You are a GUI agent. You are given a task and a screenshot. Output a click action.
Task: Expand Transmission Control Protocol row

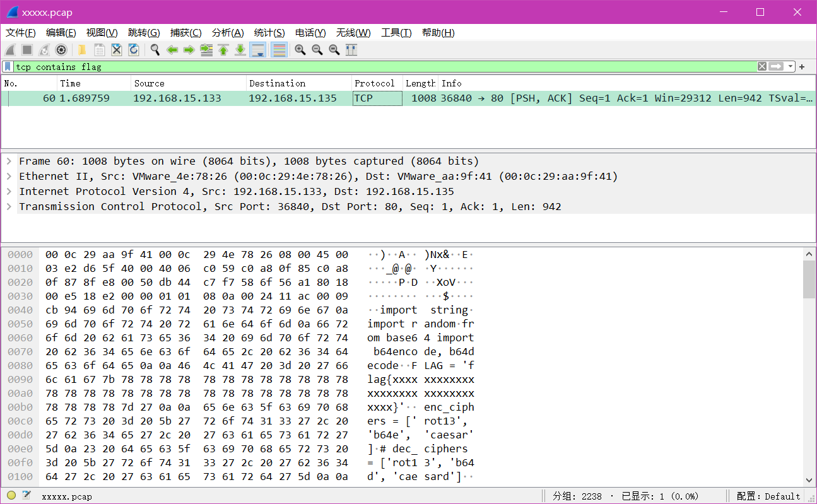tap(9, 206)
